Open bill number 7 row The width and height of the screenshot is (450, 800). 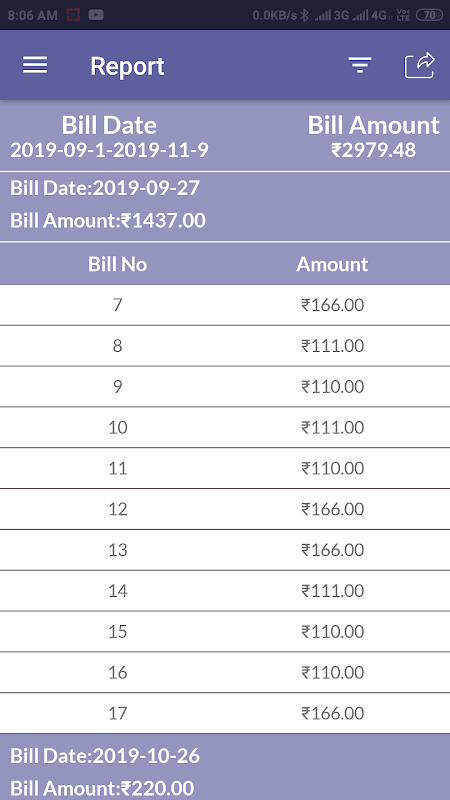pyautogui.click(x=225, y=305)
